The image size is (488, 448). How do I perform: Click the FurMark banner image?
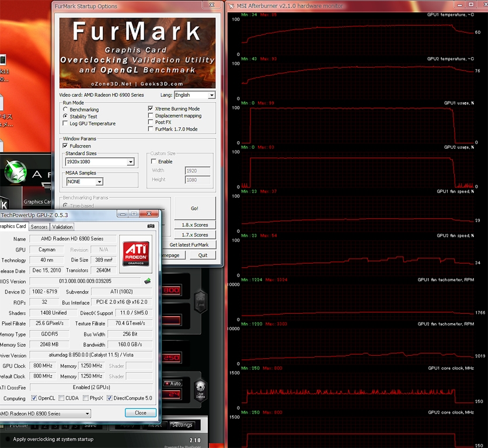click(x=137, y=53)
